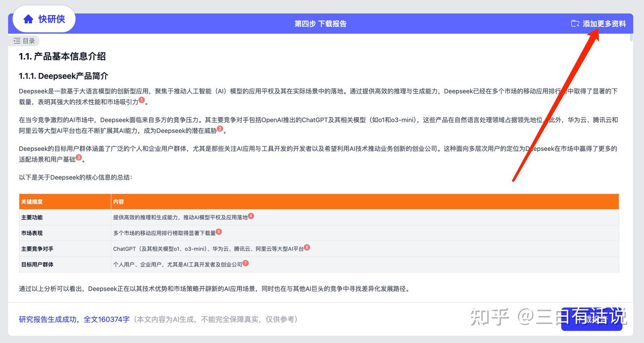Click the 添加更多资料 button text

click(x=604, y=24)
